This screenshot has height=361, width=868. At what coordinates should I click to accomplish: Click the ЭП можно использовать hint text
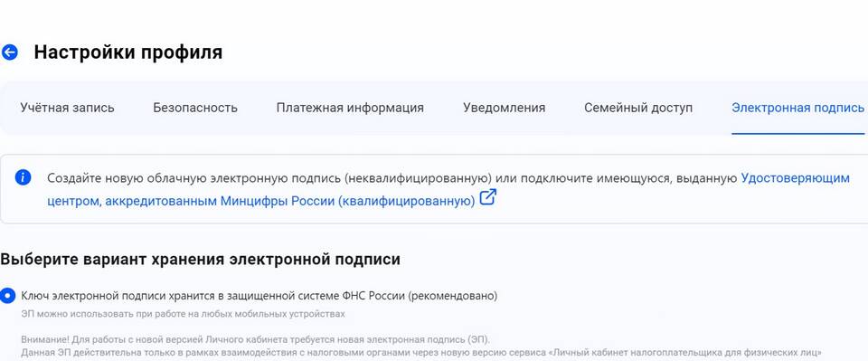pos(183,315)
